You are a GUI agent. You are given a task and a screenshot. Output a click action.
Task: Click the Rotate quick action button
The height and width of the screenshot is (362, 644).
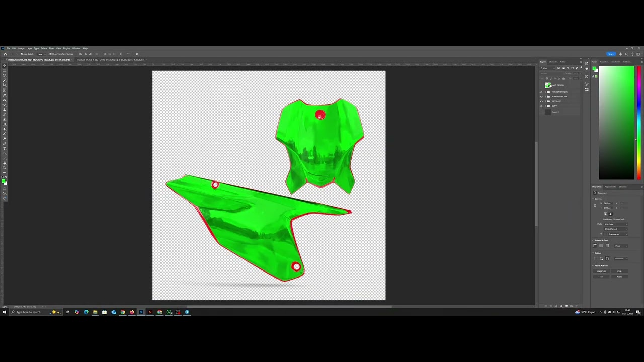point(619,277)
